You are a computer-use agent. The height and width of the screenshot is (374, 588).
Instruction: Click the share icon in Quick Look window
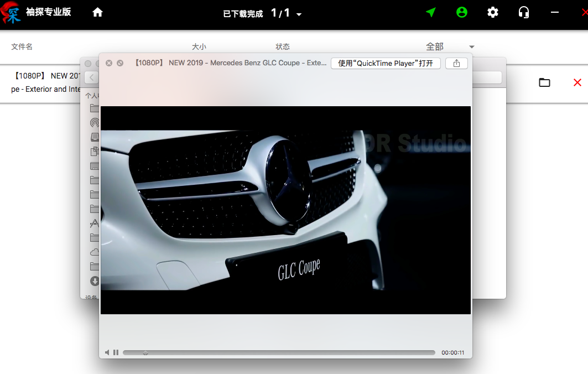(x=456, y=63)
